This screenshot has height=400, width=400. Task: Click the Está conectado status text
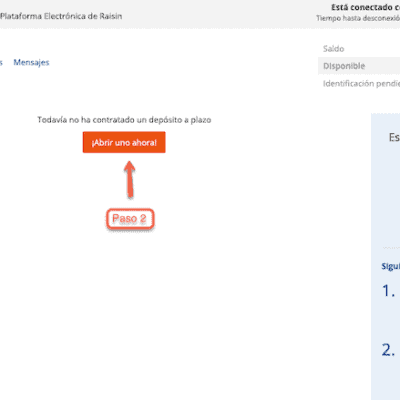click(x=365, y=7)
